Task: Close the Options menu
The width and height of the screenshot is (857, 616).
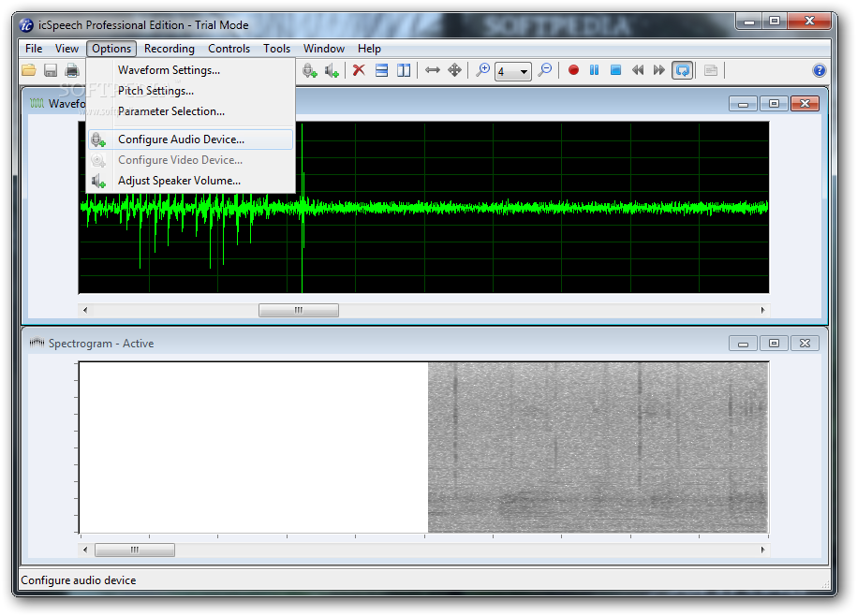Action: click(x=111, y=49)
